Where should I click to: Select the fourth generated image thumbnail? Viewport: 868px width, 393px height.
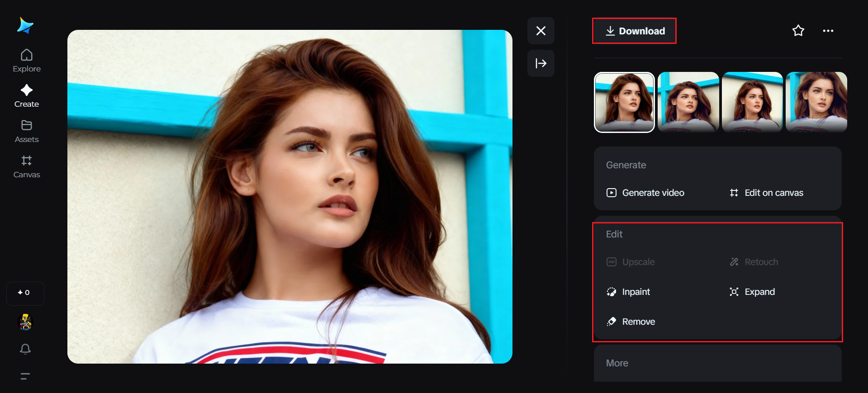(816, 102)
